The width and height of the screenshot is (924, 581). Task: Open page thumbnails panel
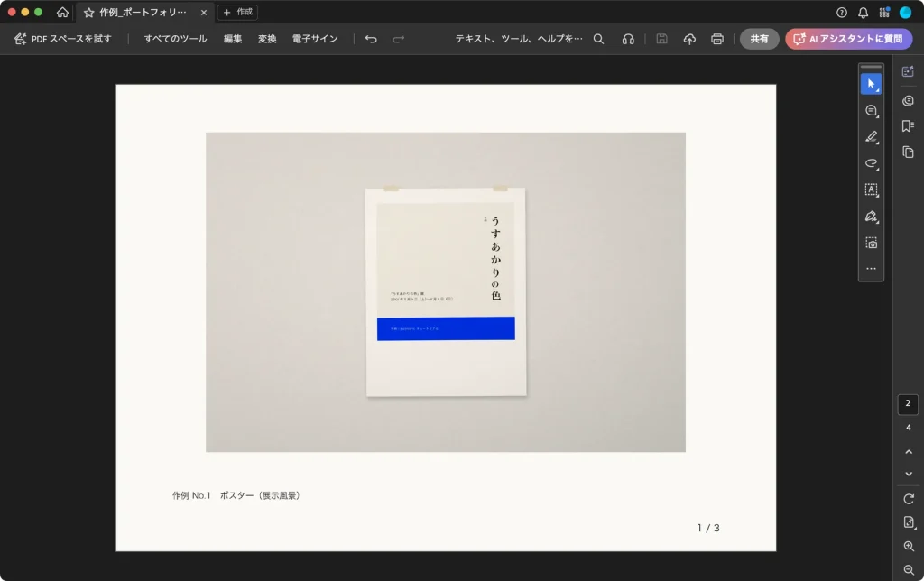[908, 152]
